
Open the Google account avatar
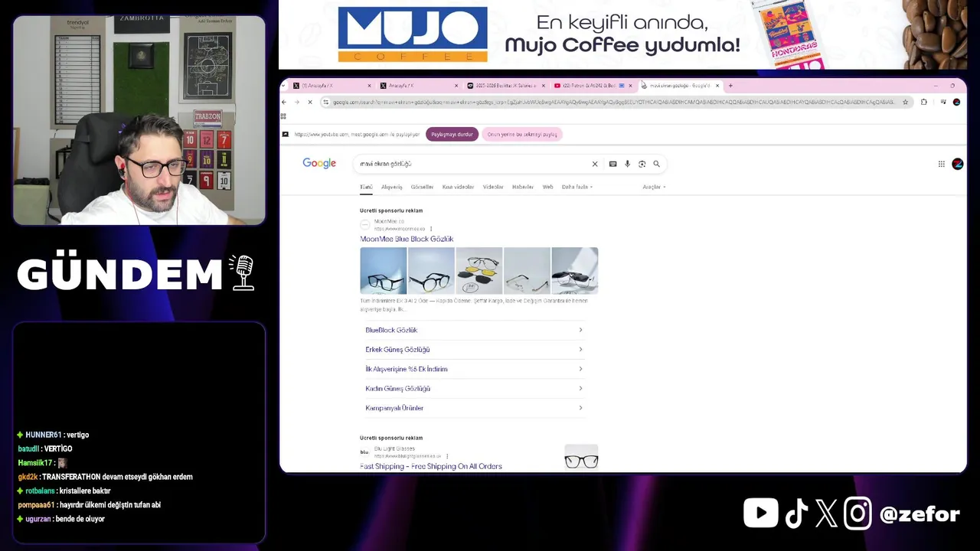[957, 164]
